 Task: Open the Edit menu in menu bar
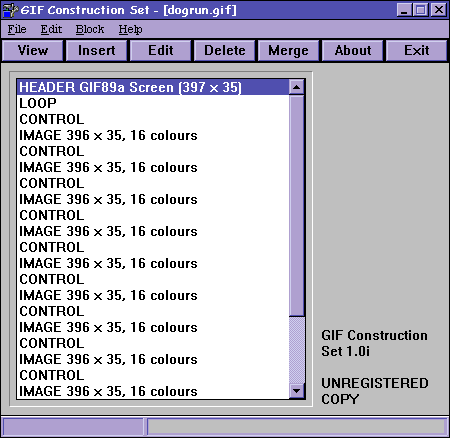pyautogui.click(x=51, y=29)
